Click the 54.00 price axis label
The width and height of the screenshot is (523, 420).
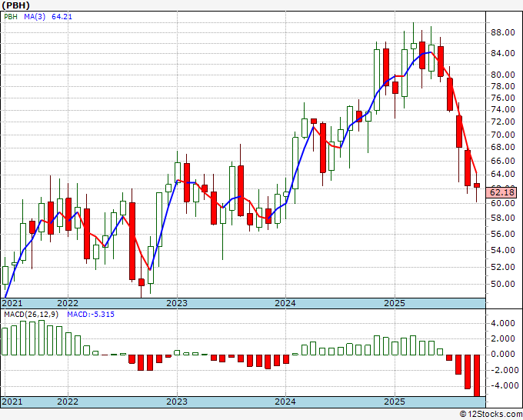502,250
